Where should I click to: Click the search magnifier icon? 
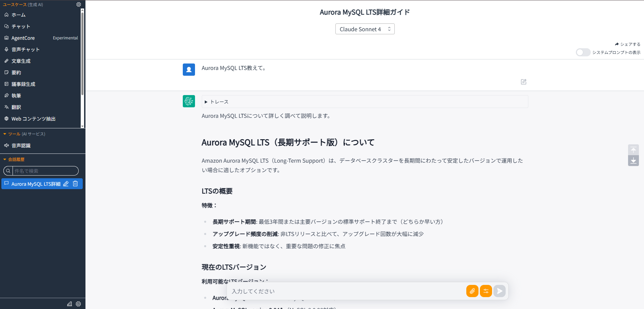pyautogui.click(x=8, y=171)
